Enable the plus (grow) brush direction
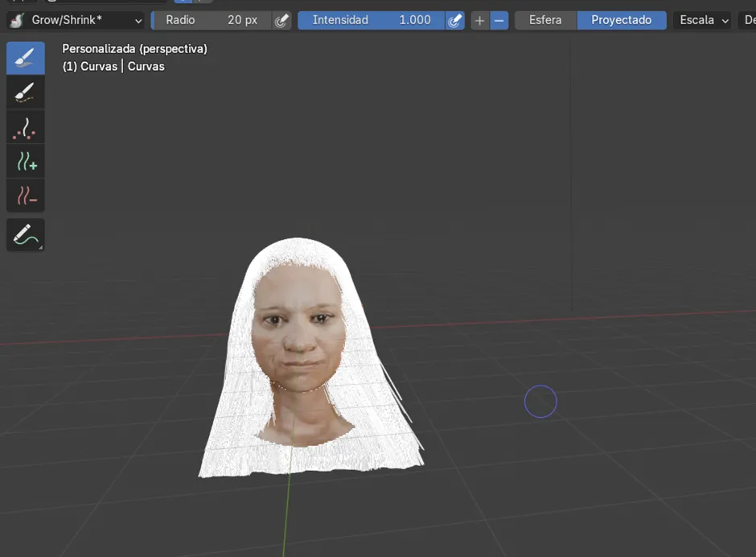The height and width of the screenshot is (557, 756). [x=479, y=20]
